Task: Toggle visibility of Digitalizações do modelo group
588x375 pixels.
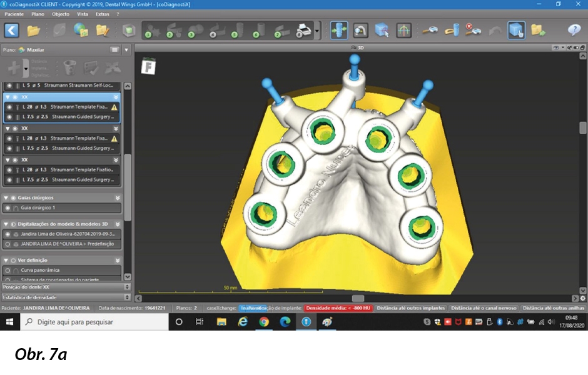Action: click(14, 224)
